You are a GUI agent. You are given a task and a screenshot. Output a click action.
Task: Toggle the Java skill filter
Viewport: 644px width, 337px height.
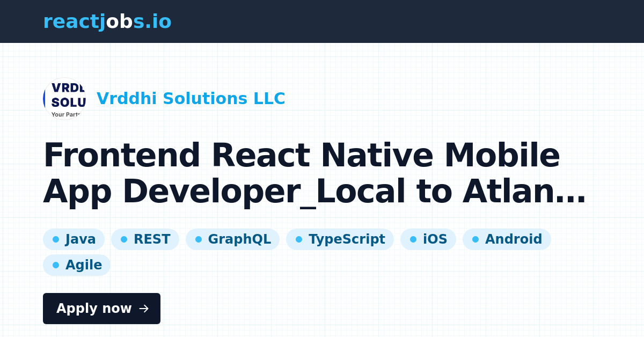point(74,239)
